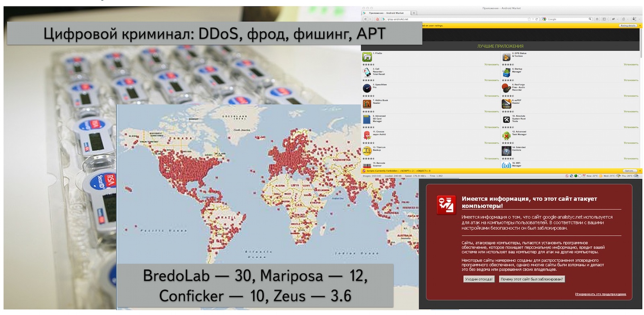Click the red attack-site warning icon

click(446, 205)
